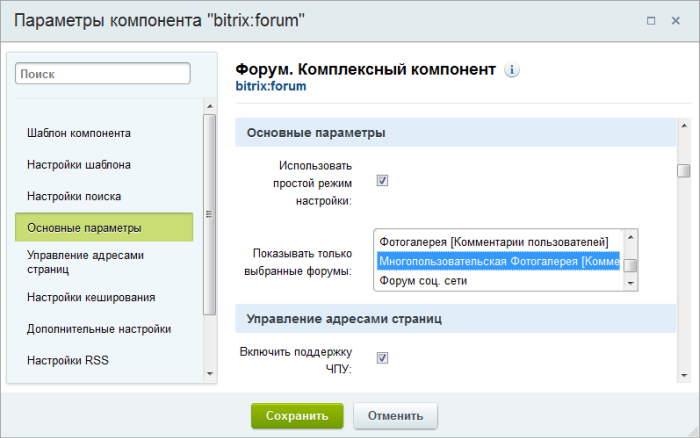Screen dimensions: 700x438
Task: Toggle simple settings mode checkbox
Action: (x=382, y=180)
